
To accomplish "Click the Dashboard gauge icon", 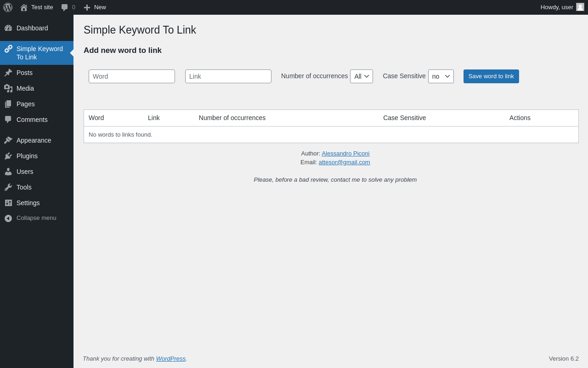I will [8, 28].
